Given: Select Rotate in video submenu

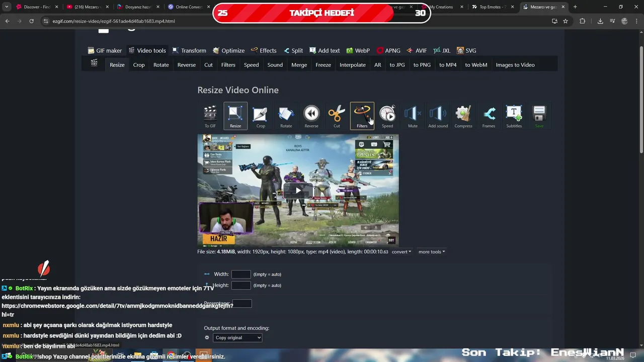Looking at the screenshot, I should tap(161, 65).
